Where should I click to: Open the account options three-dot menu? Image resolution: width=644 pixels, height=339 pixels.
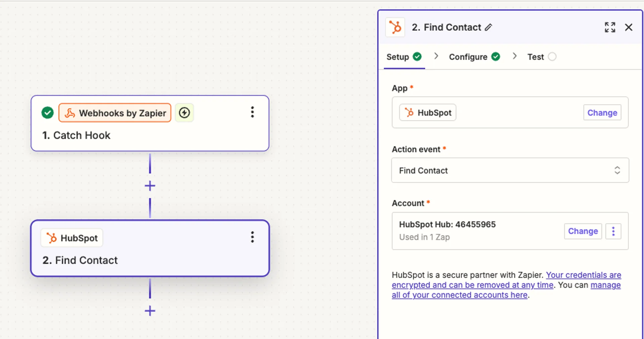613,231
